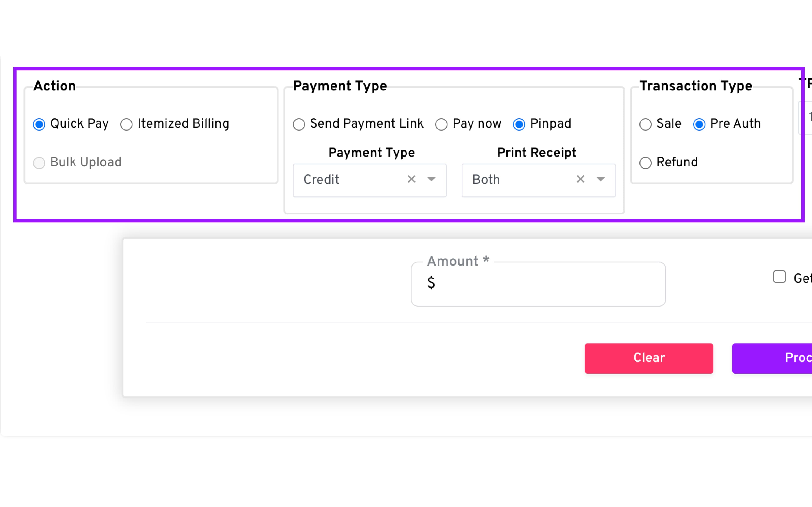Choose Itemized Billing action
Screen dimensions: 812x507
click(x=126, y=124)
